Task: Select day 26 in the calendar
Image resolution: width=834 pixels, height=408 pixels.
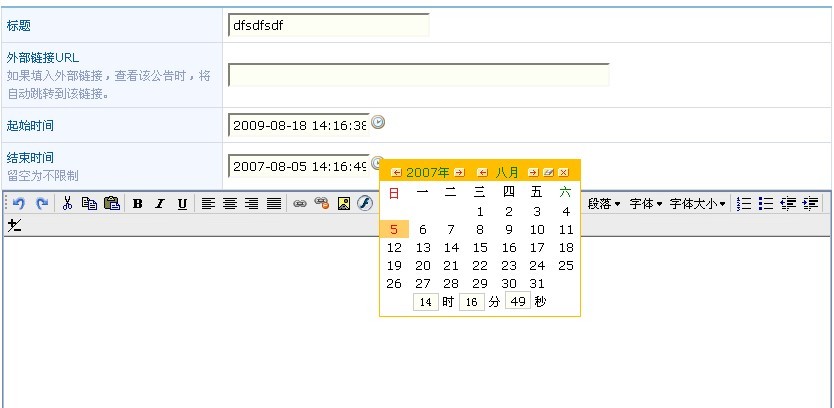Action: tap(394, 284)
